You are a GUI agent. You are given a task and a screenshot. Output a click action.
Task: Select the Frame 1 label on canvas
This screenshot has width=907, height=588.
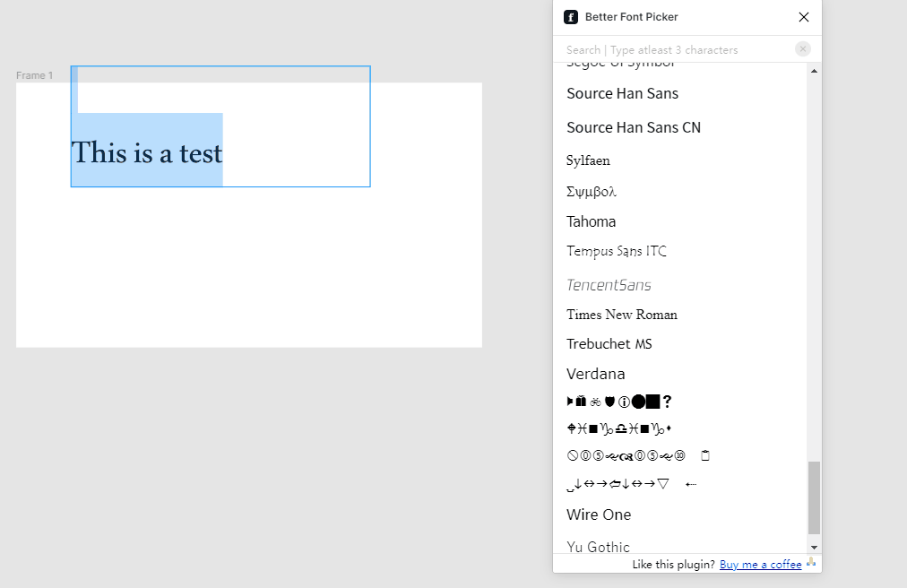[x=34, y=75]
